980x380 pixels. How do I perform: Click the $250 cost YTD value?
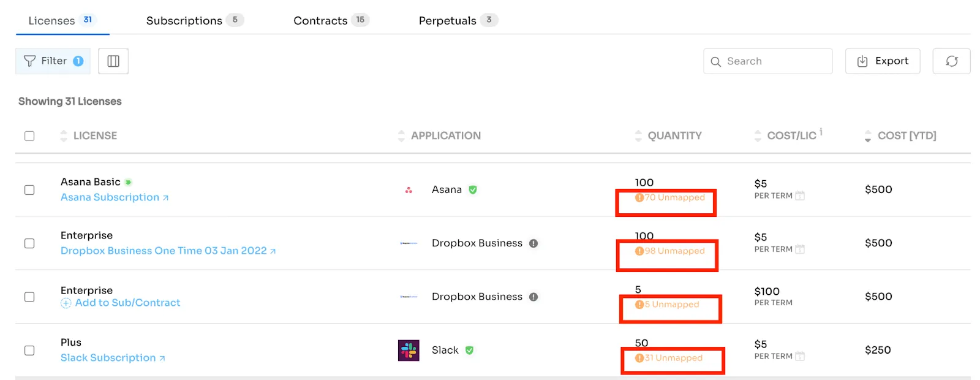pos(878,350)
